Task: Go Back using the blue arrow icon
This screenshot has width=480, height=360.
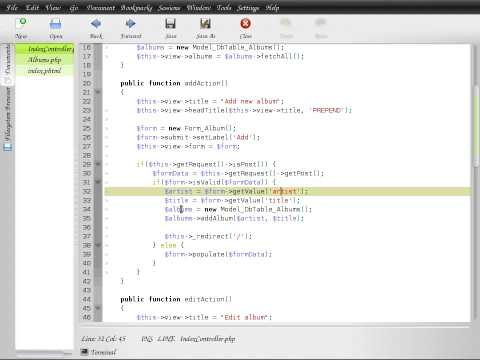Action: (x=96, y=24)
